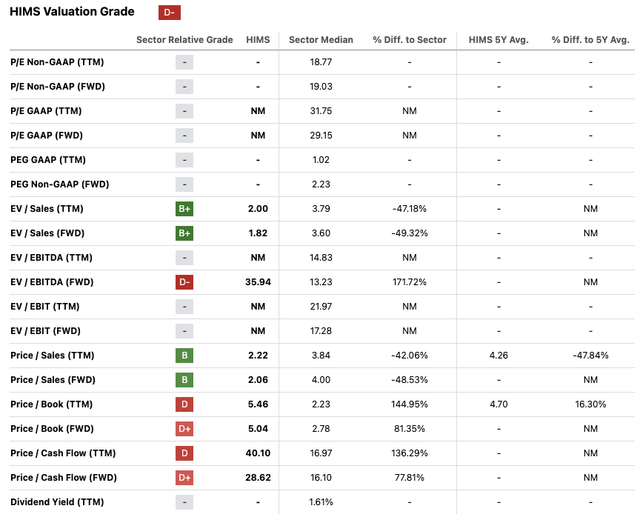Open the EV / EBIT (FWD) metric

(45, 331)
